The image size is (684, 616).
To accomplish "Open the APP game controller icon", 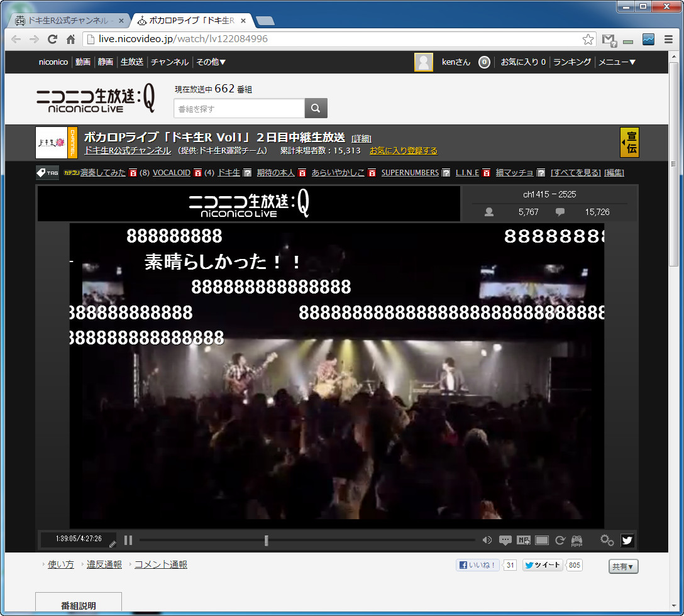I will (x=576, y=541).
